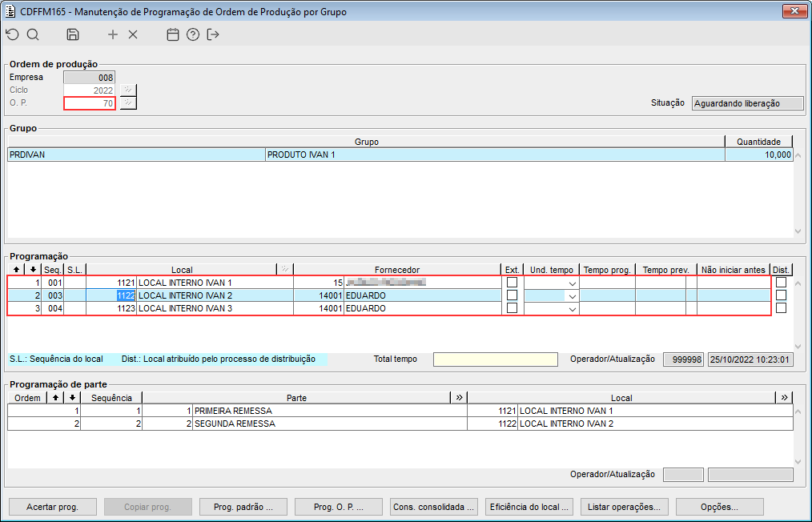Click the exit door toolbar icon
Screen dimensions: 812x522
pyautogui.click(x=213, y=34)
